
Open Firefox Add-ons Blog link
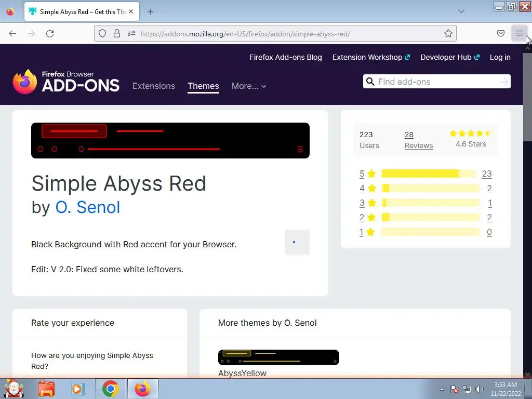tap(286, 57)
